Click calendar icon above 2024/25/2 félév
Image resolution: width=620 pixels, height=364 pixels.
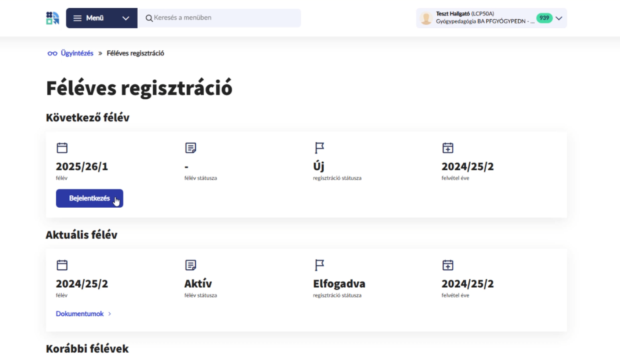(62, 265)
